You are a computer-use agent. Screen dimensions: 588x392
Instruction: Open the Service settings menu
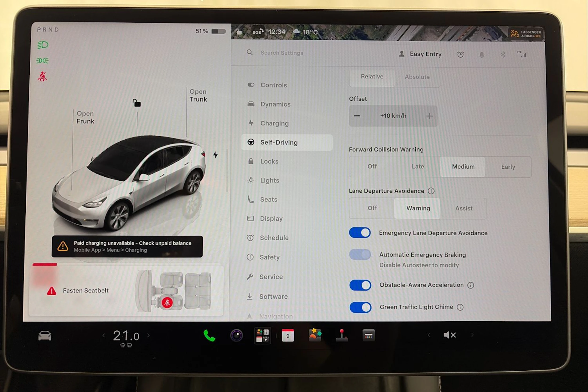pos(287,277)
